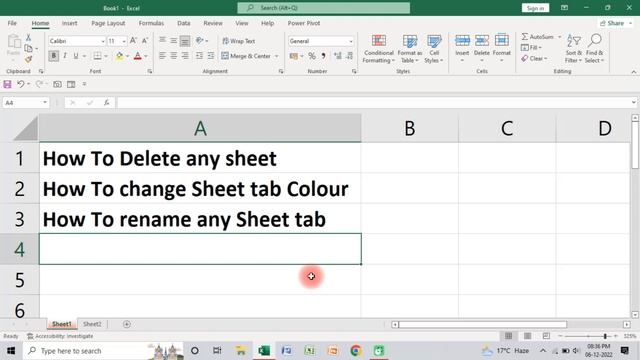Toggle align text left
The height and width of the screenshot is (360, 640).
click(x=162, y=56)
